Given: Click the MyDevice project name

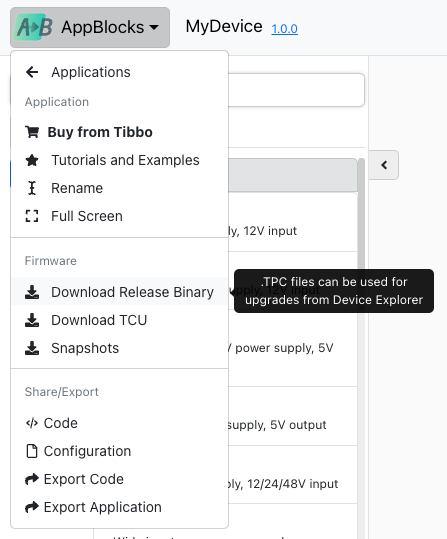Looking at the screenshot, I should [224, 26].
